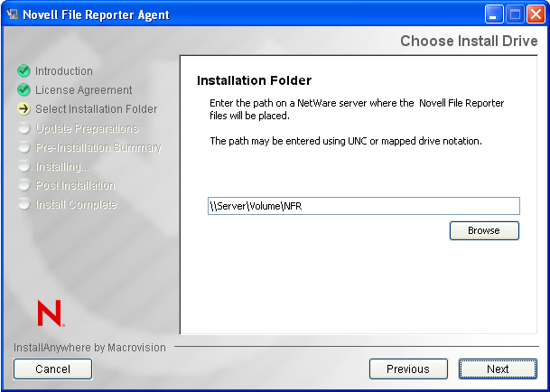Image resolution: width=550 pixels, height=392 pixels.
Task: Click the Install Complete step bullet
Action: point(23,204)
